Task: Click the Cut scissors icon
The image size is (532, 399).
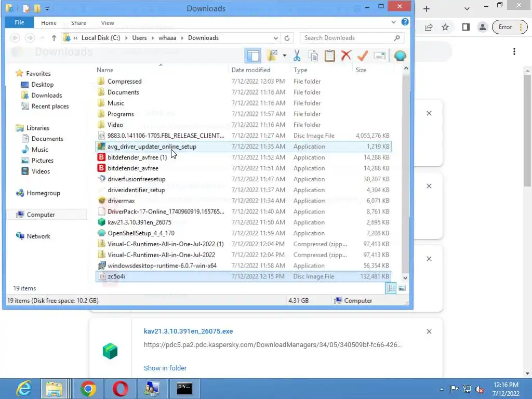Action: tap(297, 56)
